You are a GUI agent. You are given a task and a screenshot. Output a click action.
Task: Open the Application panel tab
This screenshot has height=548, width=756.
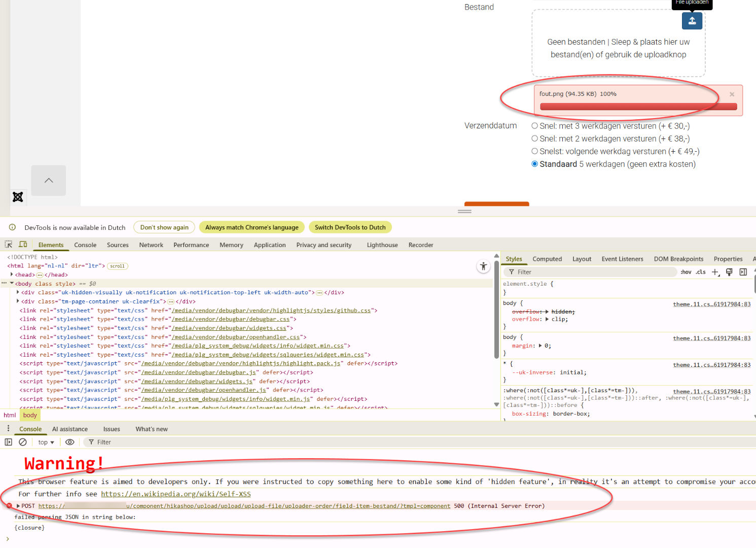click(270, 245)
